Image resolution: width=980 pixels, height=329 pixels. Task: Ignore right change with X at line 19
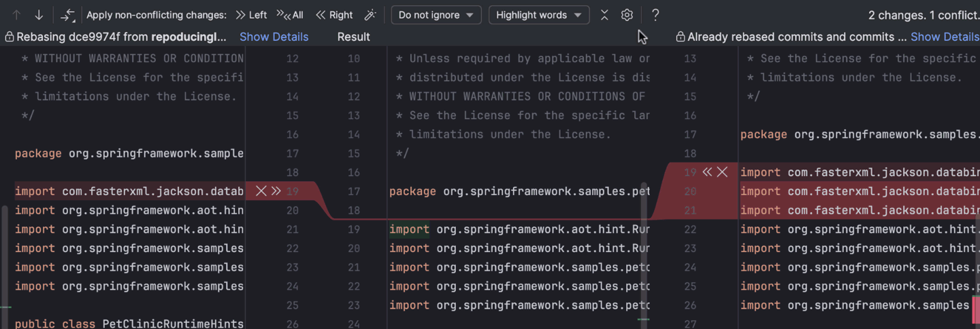tap(722, 172)
